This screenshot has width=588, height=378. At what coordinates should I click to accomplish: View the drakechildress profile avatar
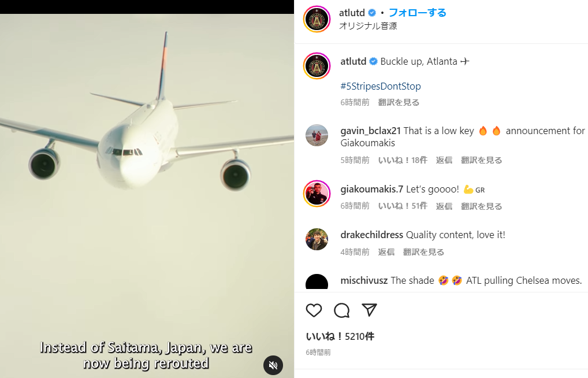pos(317,239)
